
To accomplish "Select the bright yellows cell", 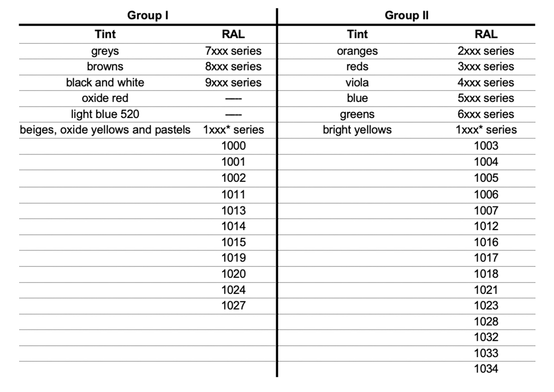I will (357, 130).
